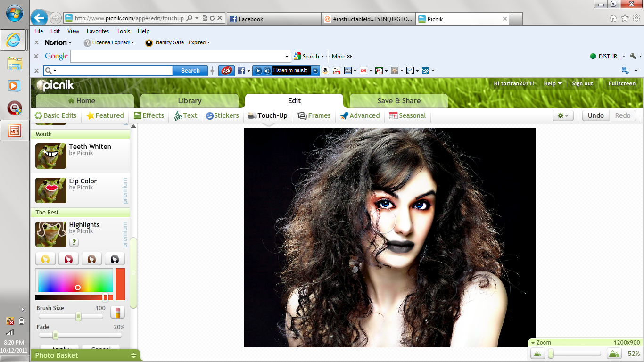This screenshot has width=644, height=362.
Task: Open the Favorites menu
Action: click(98, 31)
